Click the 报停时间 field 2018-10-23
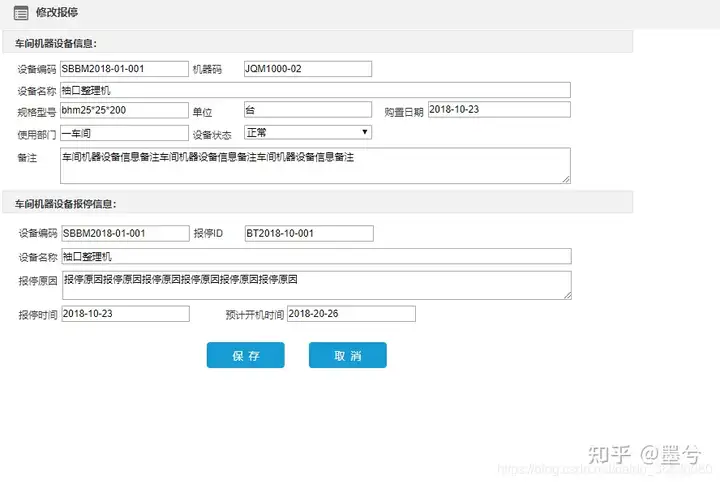The width and height of the screenshot is (720, 484). pyautogui.click(x=125, y=314)
